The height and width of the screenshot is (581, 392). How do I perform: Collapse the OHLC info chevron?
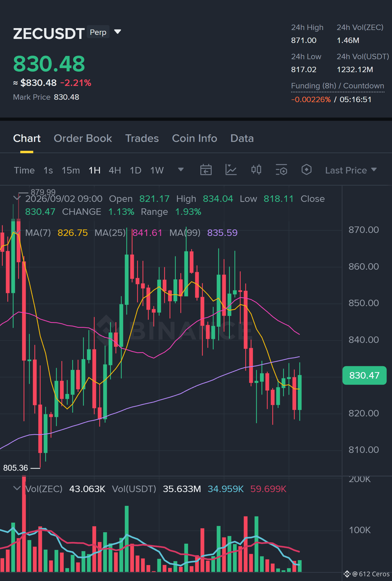click(x=17, y=198)
